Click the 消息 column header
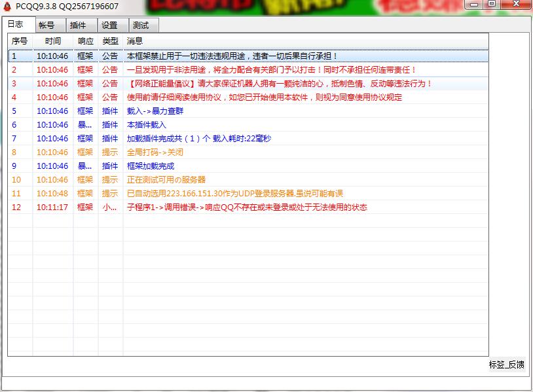 [135, 41]
